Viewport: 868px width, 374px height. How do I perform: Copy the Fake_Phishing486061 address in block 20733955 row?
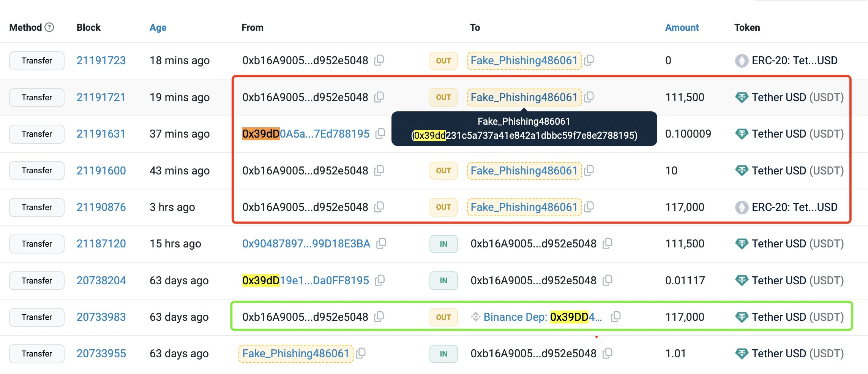361,353
